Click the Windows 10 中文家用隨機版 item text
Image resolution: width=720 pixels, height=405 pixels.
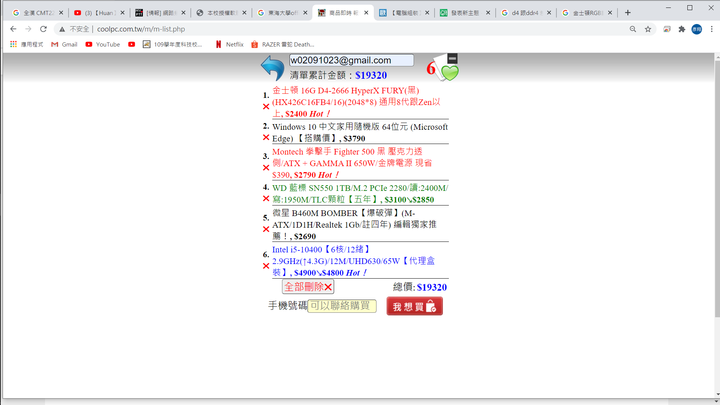point(360,132)
